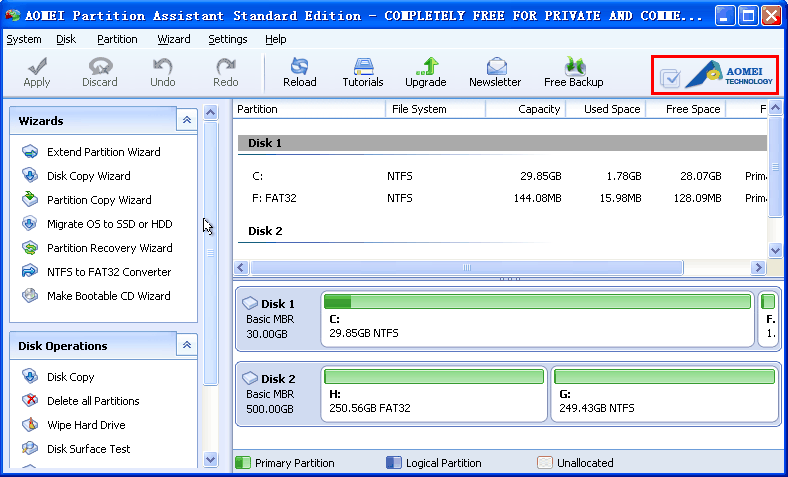Click partition list vertical scroll up arrow
The height and width of the screenshot is (477, 788).
(x=775, y=107)
